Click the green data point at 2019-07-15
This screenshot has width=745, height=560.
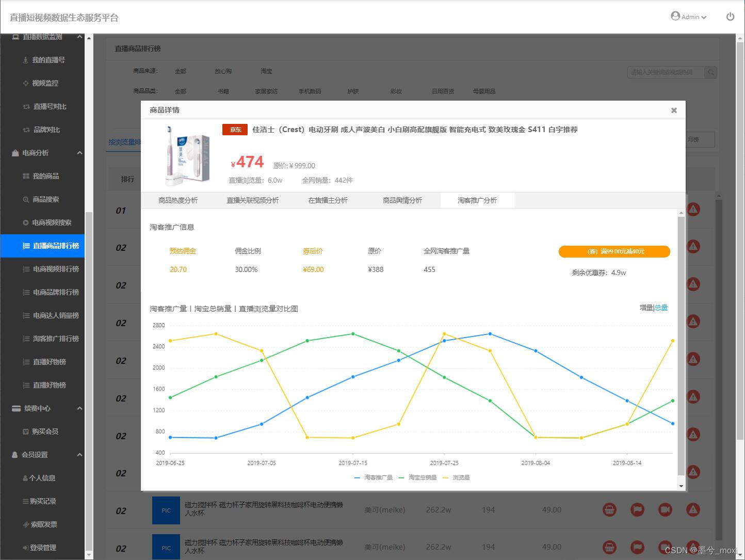click(x=353, y=334)
